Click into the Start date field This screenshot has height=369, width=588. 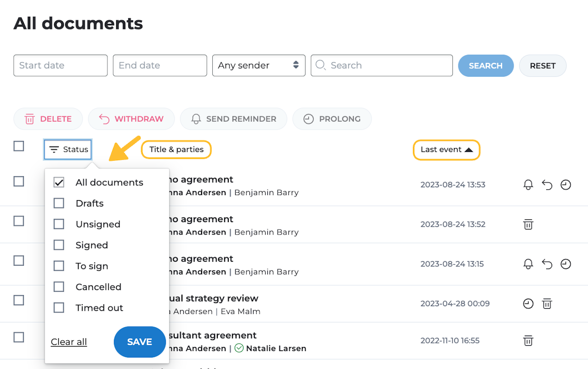60,65
